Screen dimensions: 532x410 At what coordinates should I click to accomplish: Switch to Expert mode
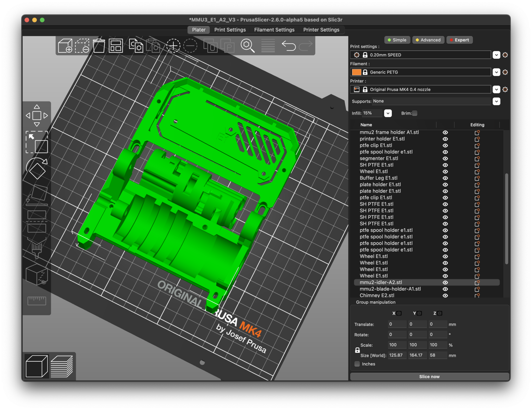[x=459, y=40]
